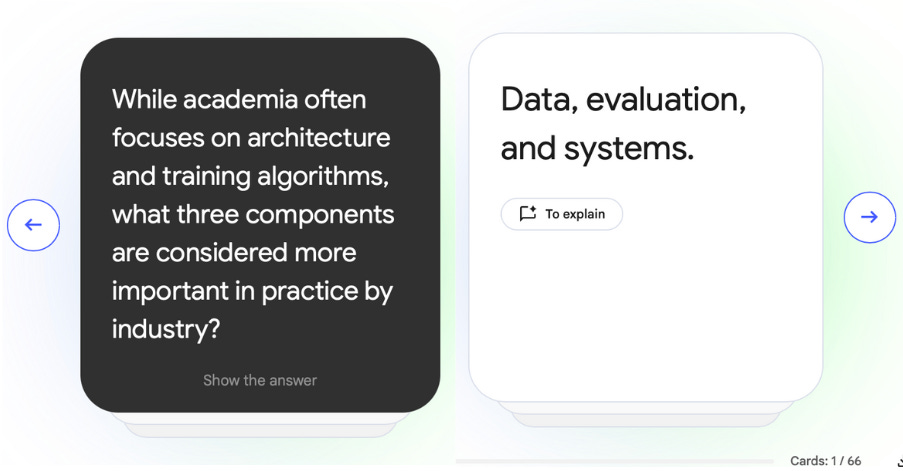Screen dimensions: 903x471
Task: Click the "what three components" line of the question
Action: coord(253,215)
